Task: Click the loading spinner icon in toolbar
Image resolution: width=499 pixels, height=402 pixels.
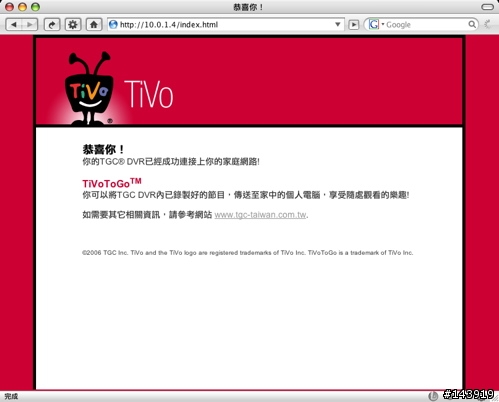Action: pos(489,25)
